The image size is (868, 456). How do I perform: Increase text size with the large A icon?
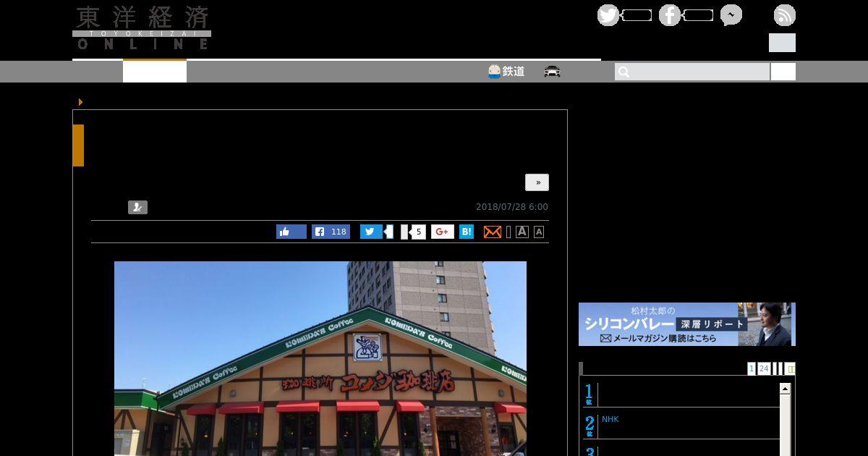click(522, 232)
